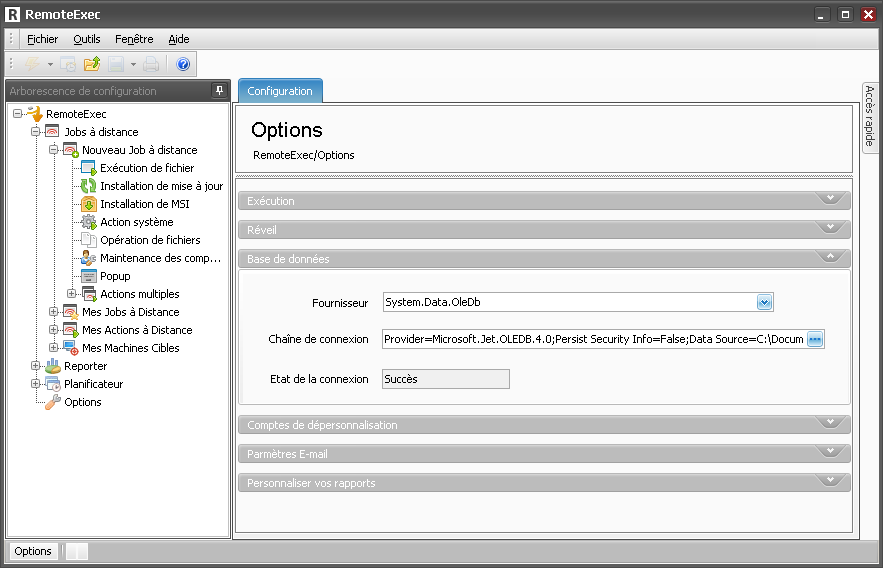The height and width of the screenshot is (568, 883).
Task: Click the Opération de fichiers document icon
Action: 88,240
